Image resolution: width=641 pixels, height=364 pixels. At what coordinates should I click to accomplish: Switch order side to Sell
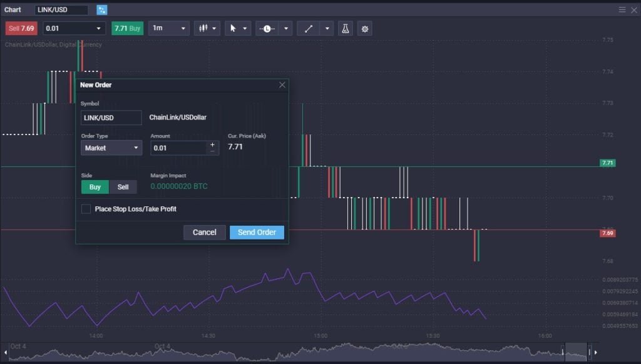click(x=123, y=186)
